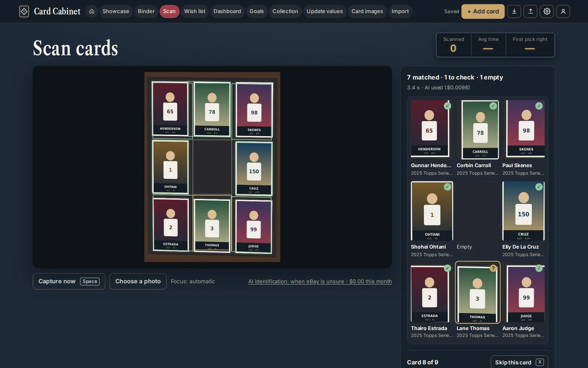Click the Add card button
This screenshot has height=368, width=588.
(483, 11)
